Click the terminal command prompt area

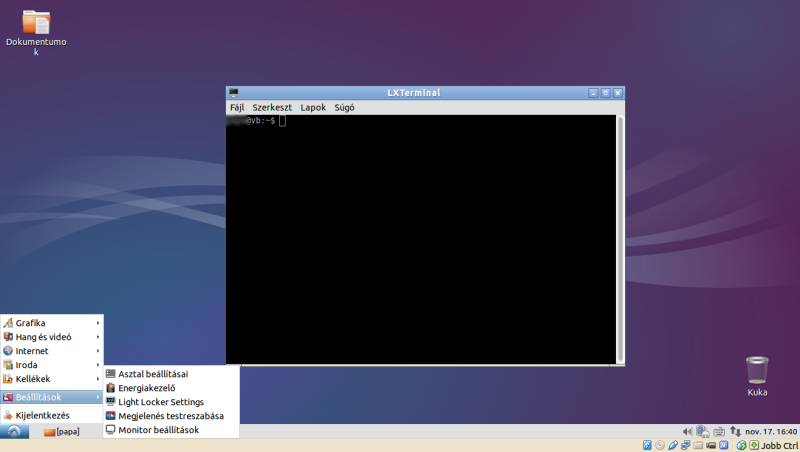pos(421,239)
